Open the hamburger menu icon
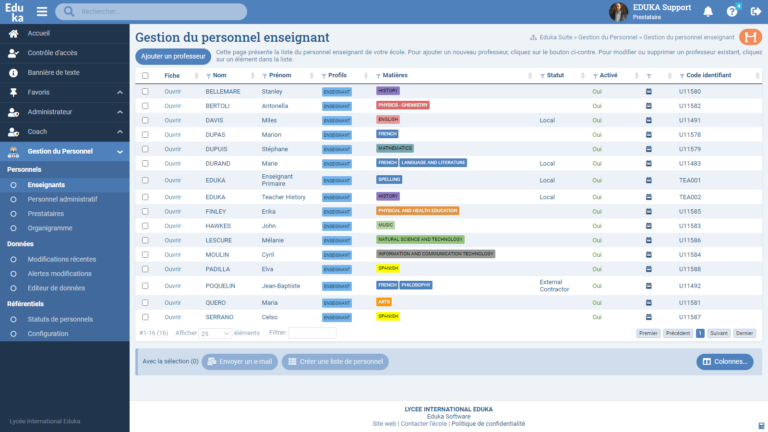 42,11
